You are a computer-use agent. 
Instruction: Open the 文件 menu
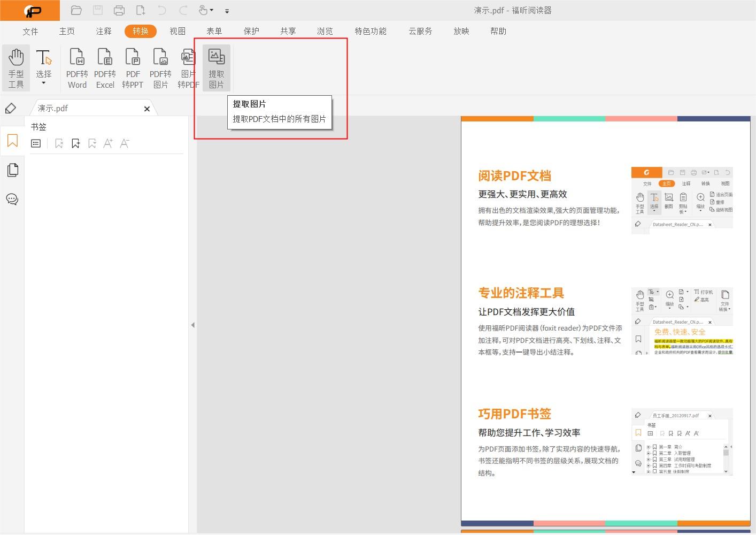click(30, 31)
